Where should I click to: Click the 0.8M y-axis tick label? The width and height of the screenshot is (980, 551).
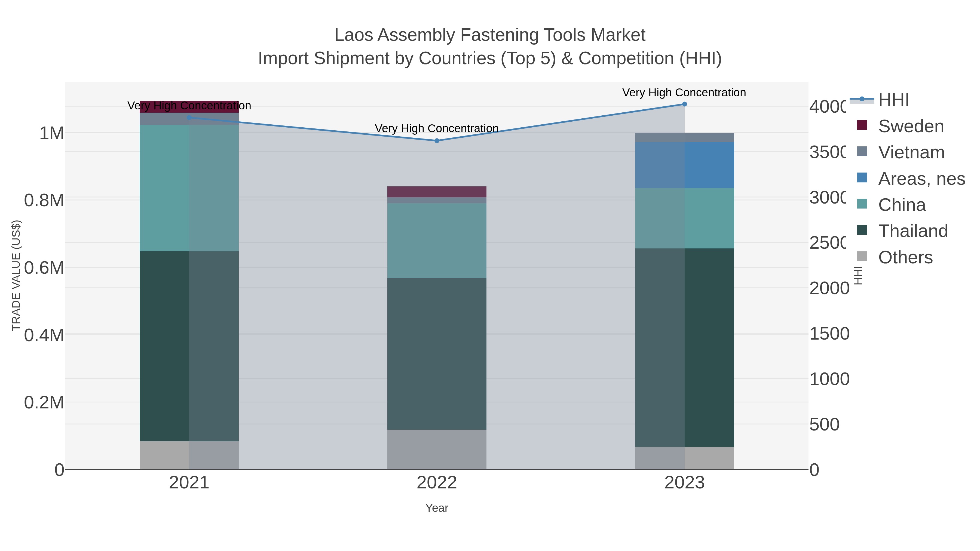44,200
